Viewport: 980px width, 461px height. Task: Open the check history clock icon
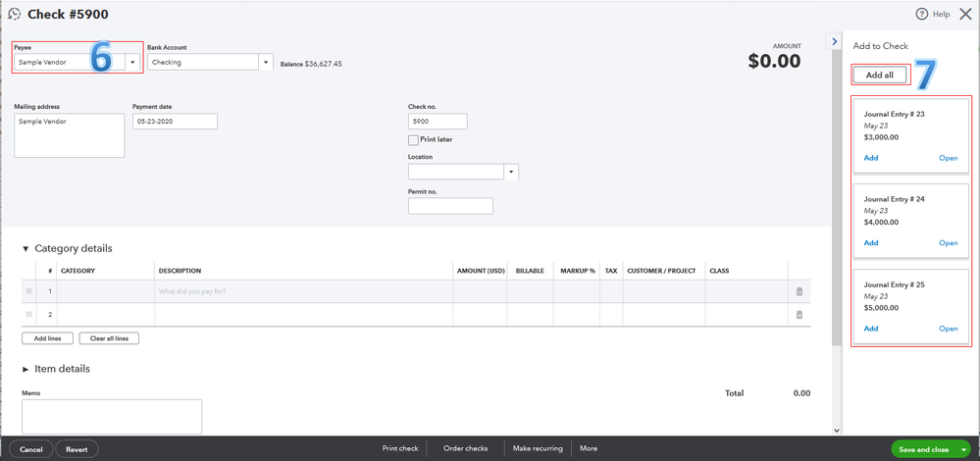14,14
